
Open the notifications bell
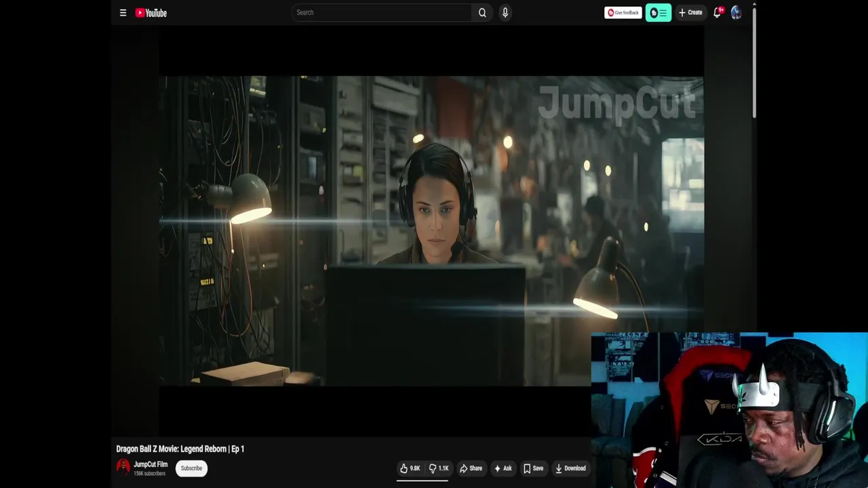[717, 12]
